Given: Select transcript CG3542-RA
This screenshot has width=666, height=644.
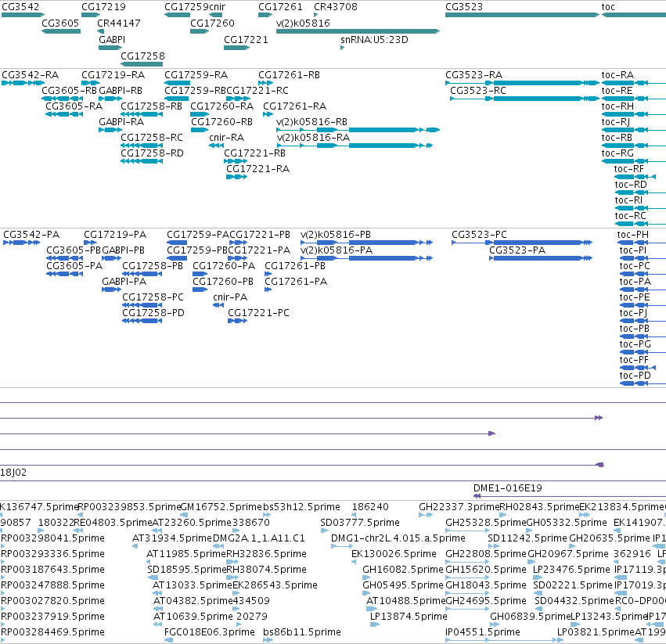Looking at the screenshot, I should click(31, 75).
